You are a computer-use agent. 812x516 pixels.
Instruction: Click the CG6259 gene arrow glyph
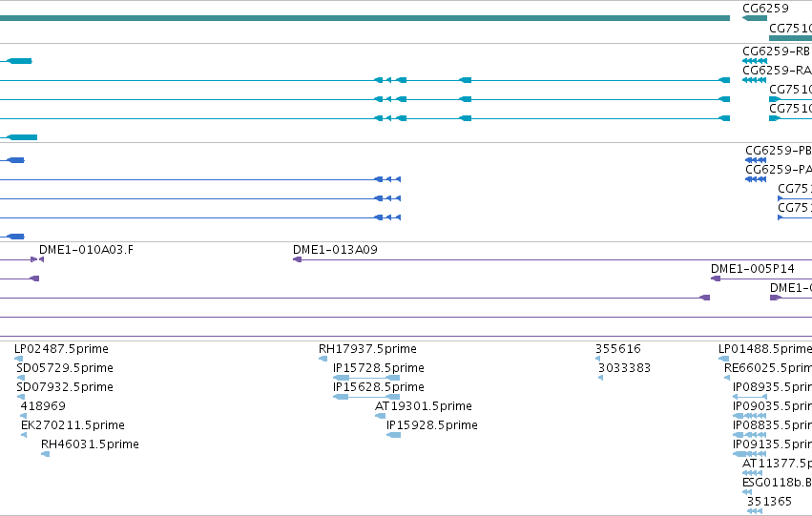coord(755,19)
